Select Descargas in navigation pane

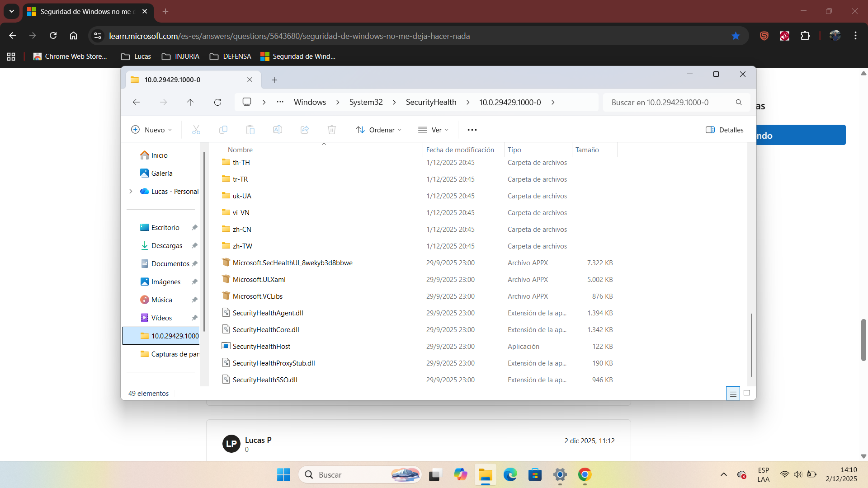click(x=166, y=245)
